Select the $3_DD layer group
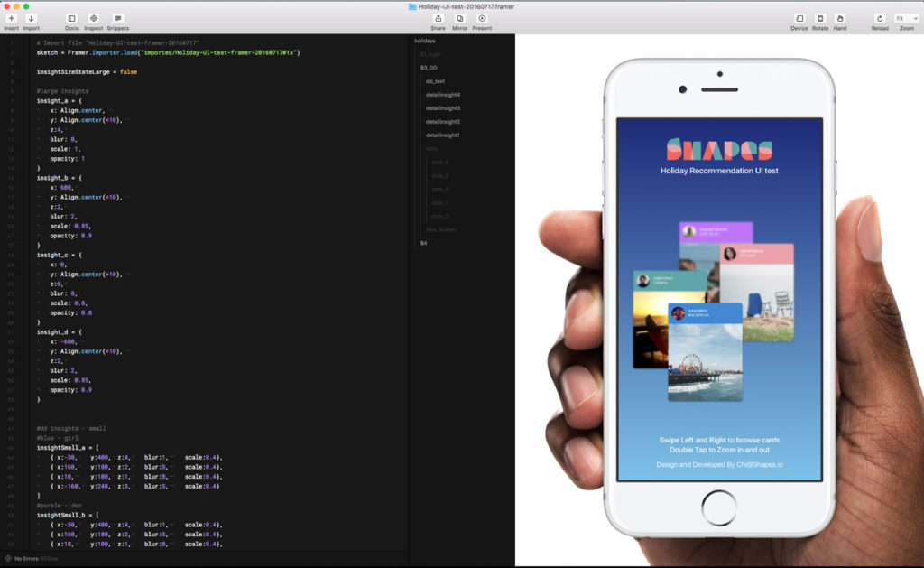The width and height of the screenshot is (924, 568). (429, 68)
